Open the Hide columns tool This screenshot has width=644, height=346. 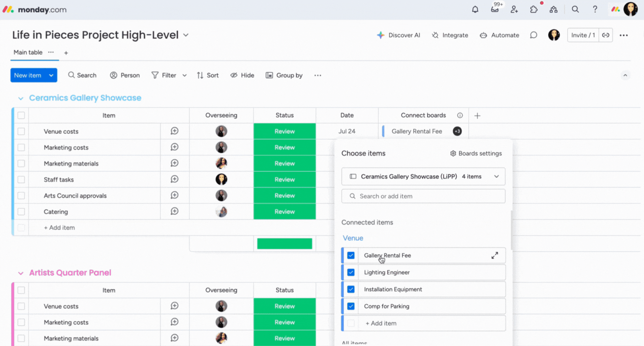coord(242,75)
